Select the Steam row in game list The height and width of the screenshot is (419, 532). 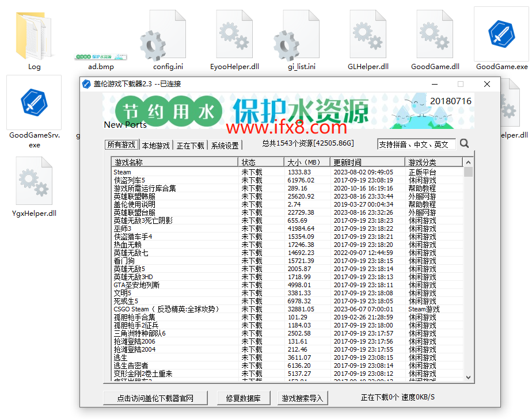(287, 172)
